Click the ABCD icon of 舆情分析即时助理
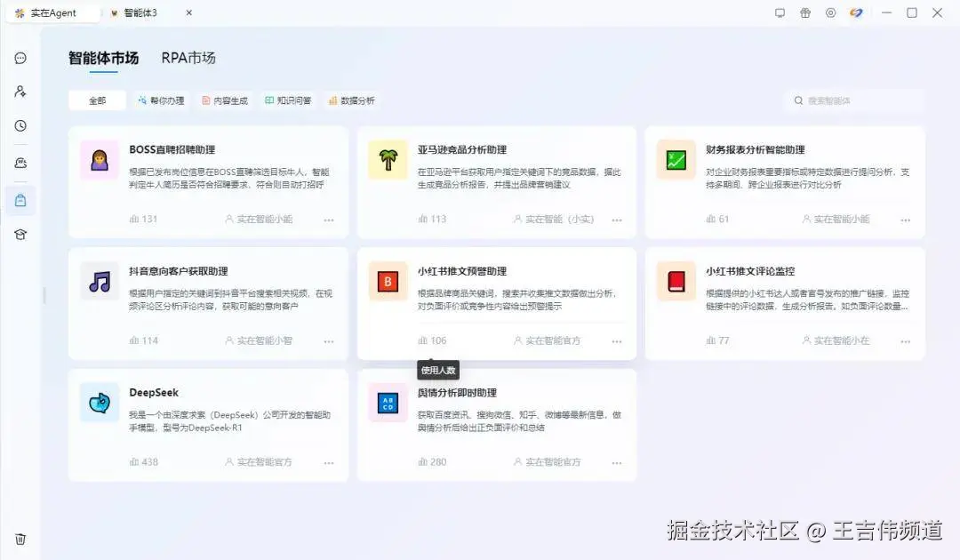Viewport: 960px width, 560px height. 388,403
